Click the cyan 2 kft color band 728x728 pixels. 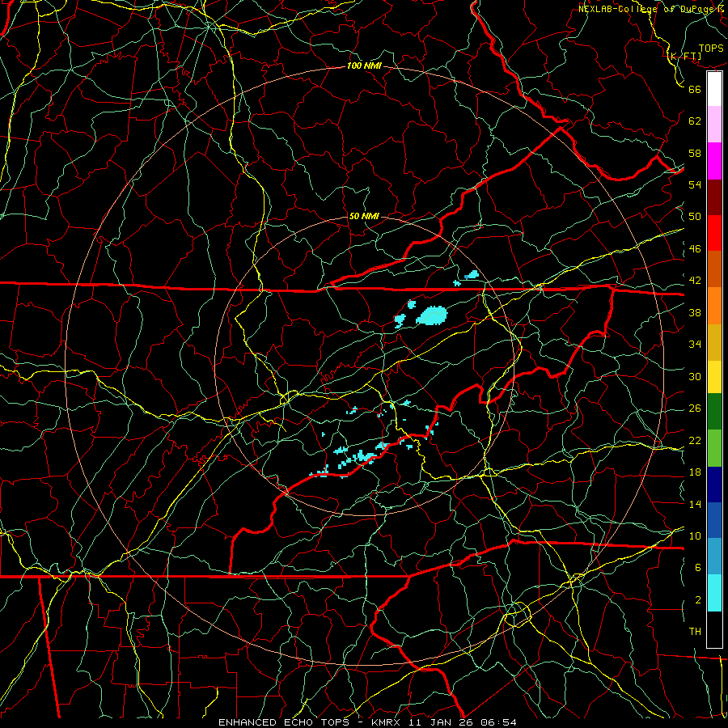pos(714,593)
